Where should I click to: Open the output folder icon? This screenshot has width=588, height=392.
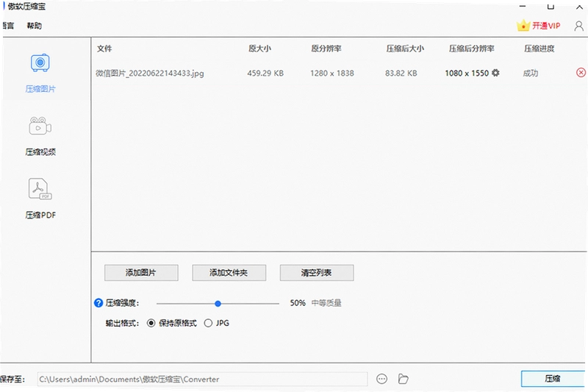[403, 379]
